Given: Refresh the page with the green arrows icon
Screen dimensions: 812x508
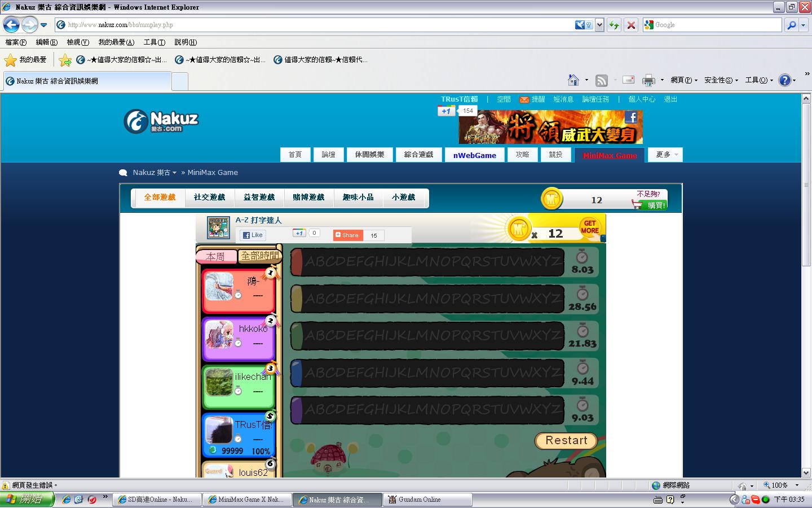Looking at the screenshot, I should (614, 25).
